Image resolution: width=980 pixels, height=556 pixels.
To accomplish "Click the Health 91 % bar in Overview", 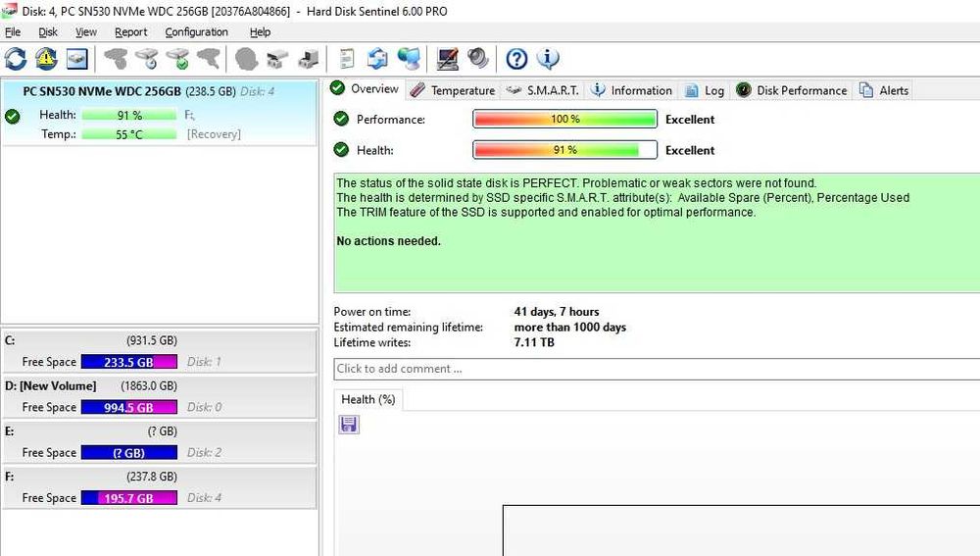I will click(565, 150).
